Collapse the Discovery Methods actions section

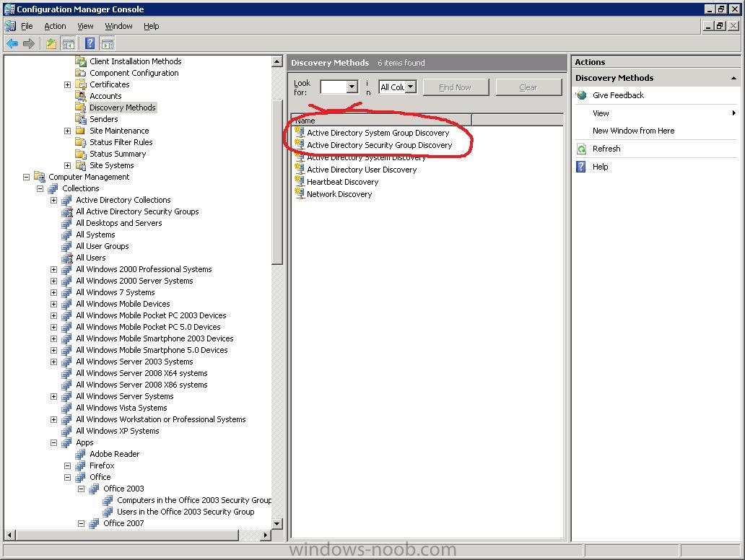[733, 78]
